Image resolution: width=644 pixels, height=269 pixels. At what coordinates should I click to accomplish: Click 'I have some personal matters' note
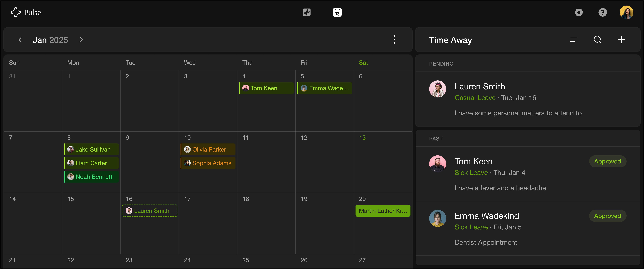[518, 113]
